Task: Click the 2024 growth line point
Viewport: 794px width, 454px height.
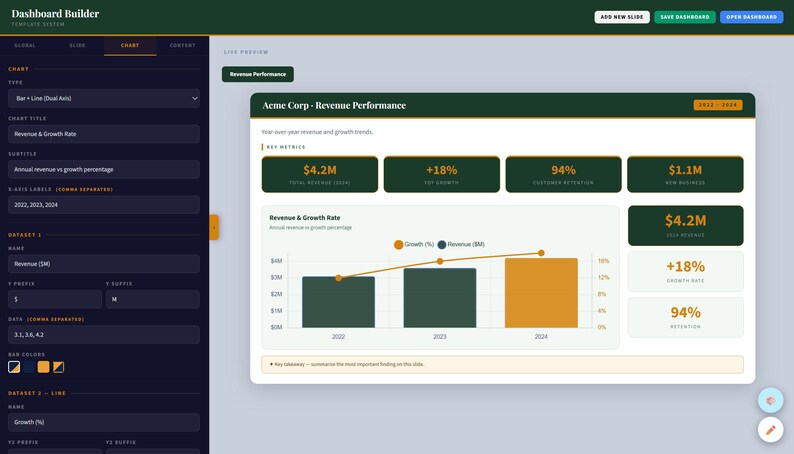Action: pos(541,253)
